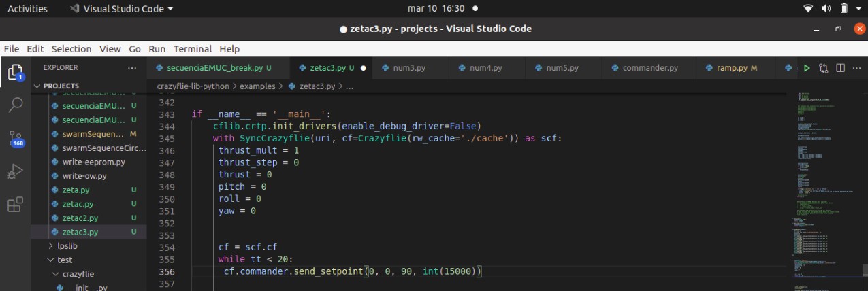868x291 pixels.
Task: Click the Open Changes compare icon
Action: click(824, 68)
